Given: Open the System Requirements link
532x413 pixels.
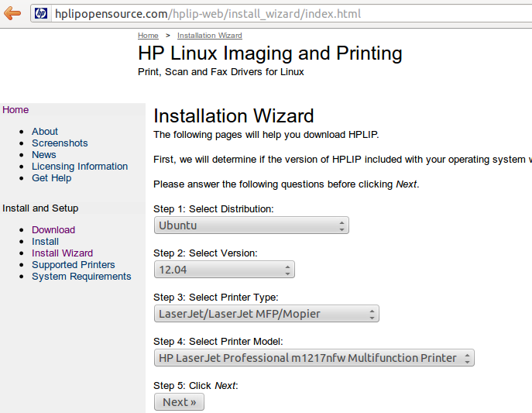Looking at the screenshot, I should point(81,277).
